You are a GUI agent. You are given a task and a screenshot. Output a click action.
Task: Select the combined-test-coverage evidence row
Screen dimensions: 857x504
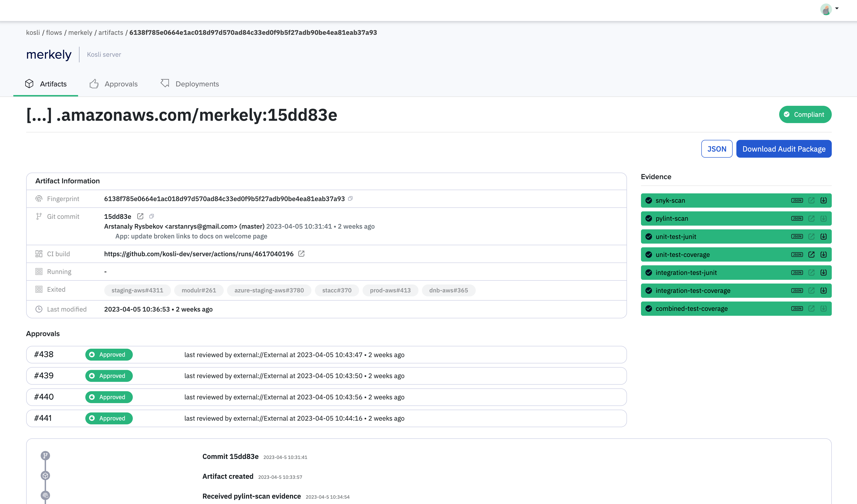pos(736,309)
